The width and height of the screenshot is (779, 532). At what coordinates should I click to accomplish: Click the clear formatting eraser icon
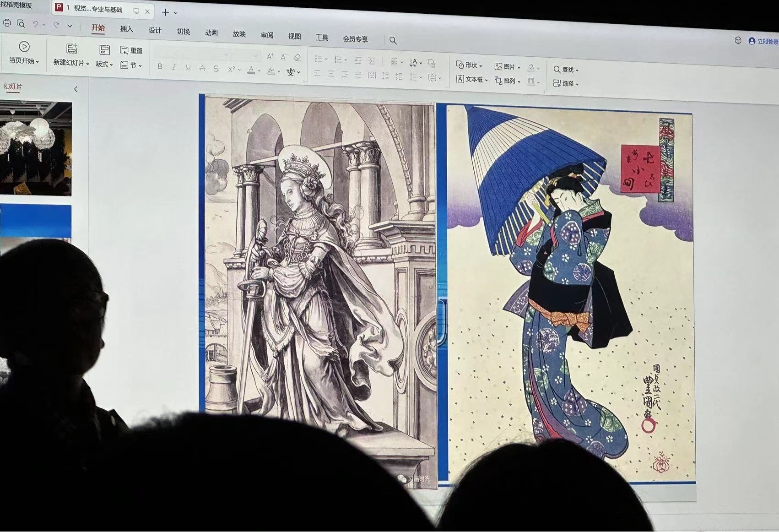pyautogui.click(x=298, y=57)
